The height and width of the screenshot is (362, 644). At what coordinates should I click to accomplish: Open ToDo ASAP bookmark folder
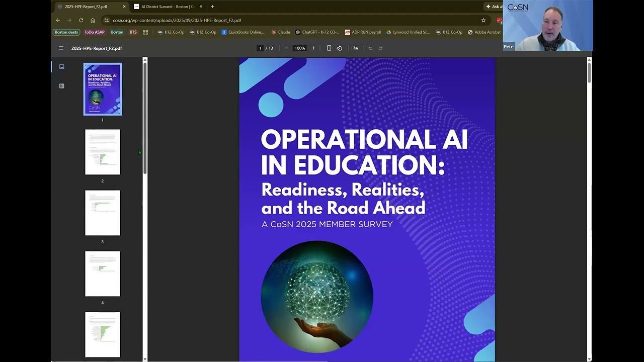point(94,32)
